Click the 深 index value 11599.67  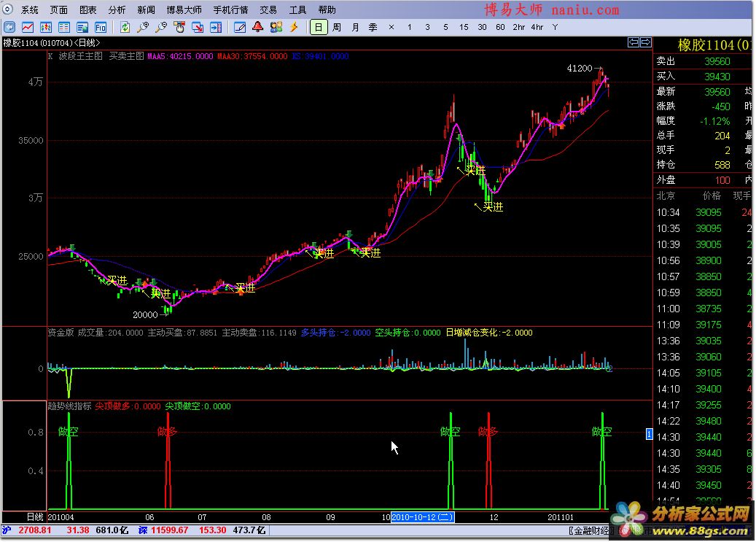pos(169,530)
